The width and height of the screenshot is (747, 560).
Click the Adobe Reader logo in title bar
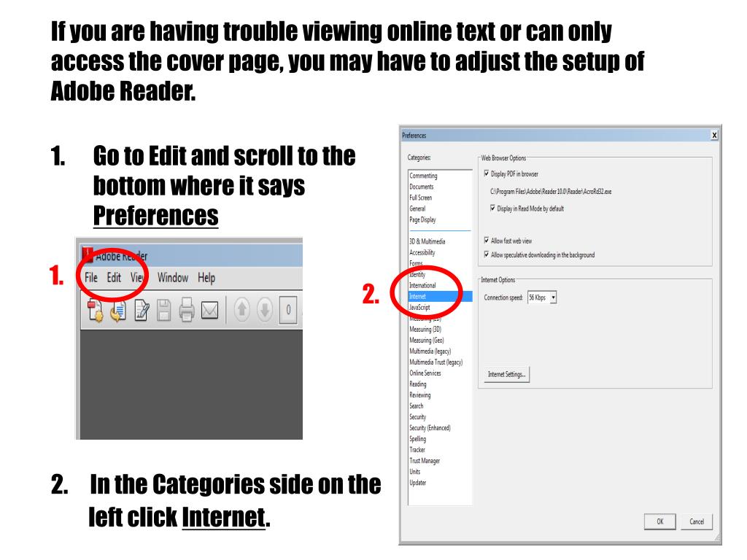pos(88,254)
